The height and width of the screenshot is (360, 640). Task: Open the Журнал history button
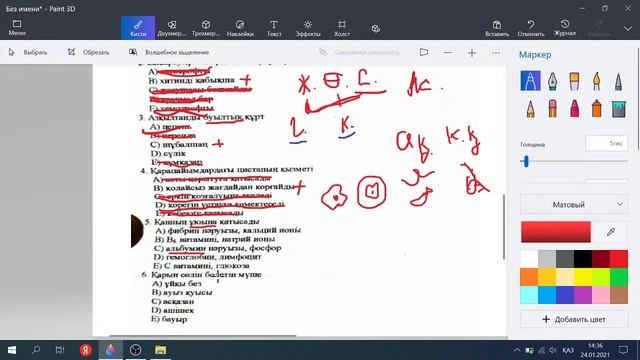pyautogui.click(x=565, y=28)
